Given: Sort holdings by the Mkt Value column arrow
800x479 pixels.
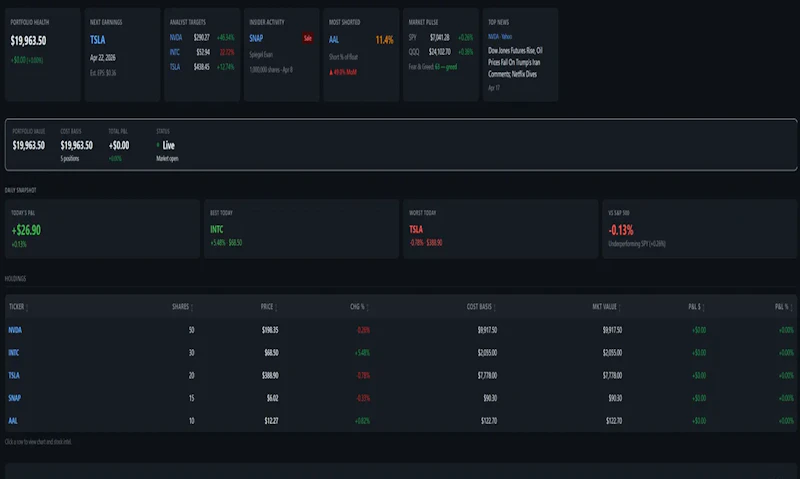Looking at the screenshot, I should pos(619,307).
